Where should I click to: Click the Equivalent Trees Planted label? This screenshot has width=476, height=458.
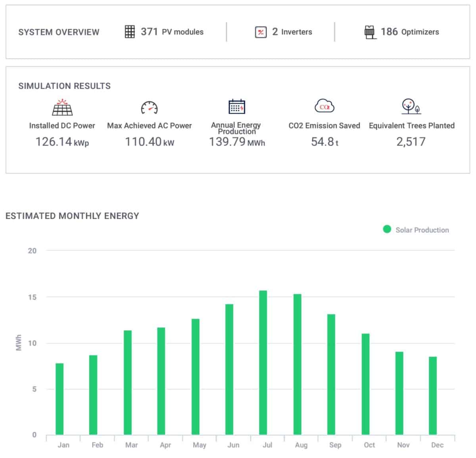pos(412,125)
